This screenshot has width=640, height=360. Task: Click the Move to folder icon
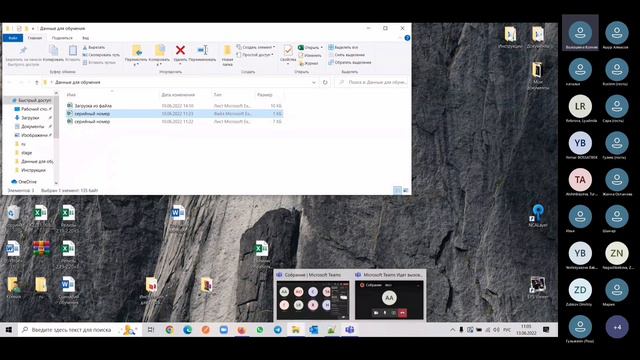point(137,51)
